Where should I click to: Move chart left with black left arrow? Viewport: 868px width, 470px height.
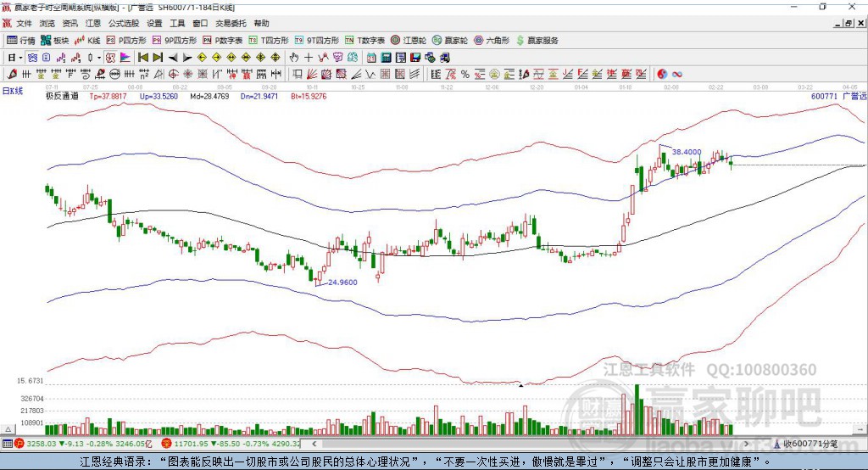coord(173,58)
